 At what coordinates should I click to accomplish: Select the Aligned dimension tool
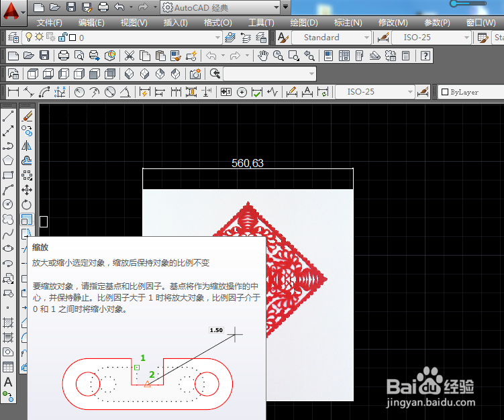click(29, 92)
